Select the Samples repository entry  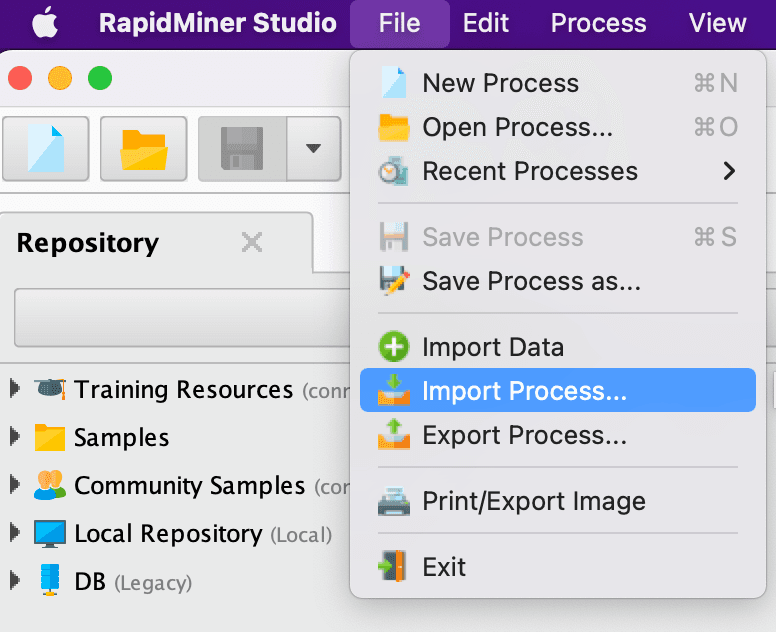coord(121,438)
